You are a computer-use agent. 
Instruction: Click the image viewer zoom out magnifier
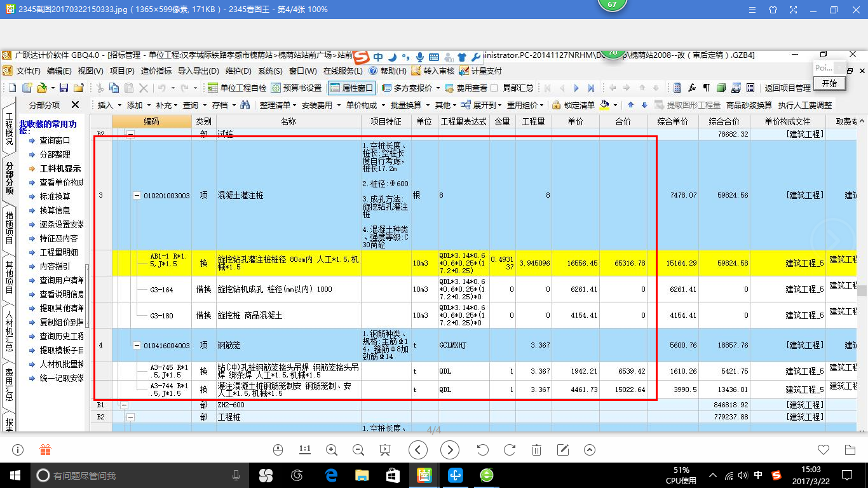358,450
